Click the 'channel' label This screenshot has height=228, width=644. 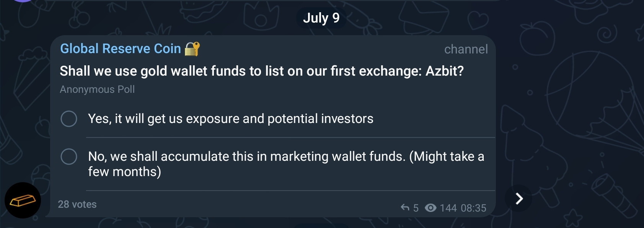pos(466,49)
